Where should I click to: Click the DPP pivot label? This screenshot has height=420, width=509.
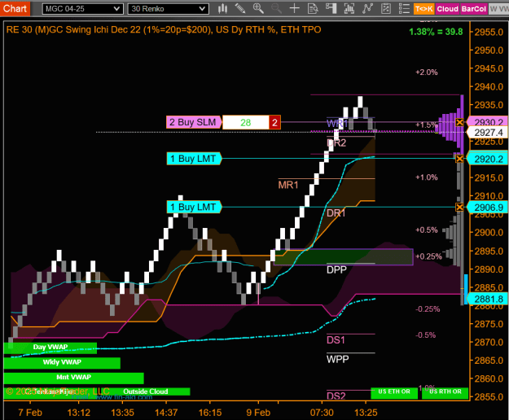(x=336, y=270)
